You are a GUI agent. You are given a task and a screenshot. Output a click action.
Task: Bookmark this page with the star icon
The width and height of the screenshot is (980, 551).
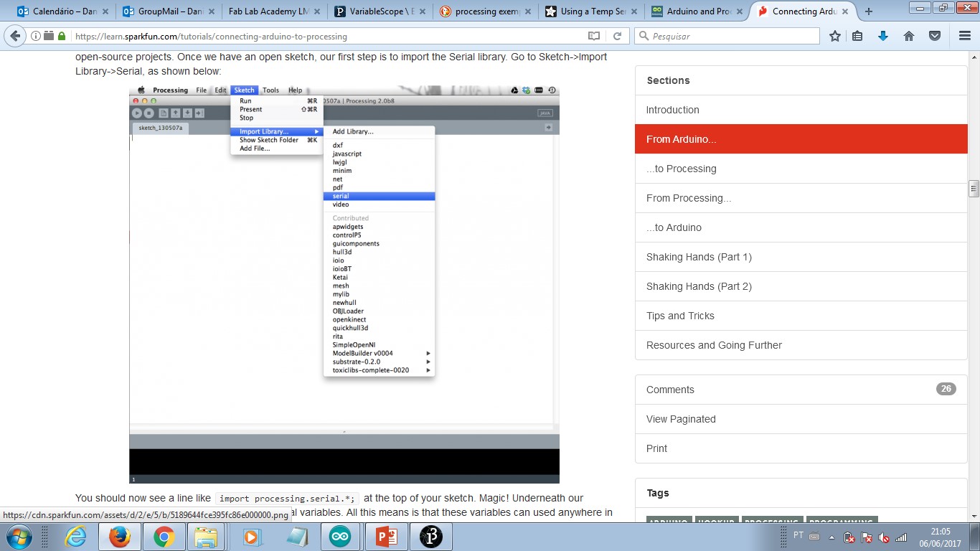(x=835, y=36)
